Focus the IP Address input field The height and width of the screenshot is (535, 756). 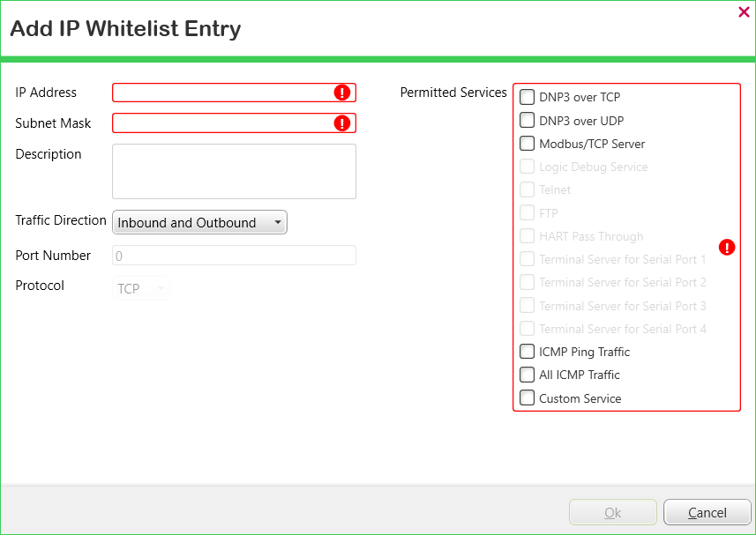[x=222, y=93]
